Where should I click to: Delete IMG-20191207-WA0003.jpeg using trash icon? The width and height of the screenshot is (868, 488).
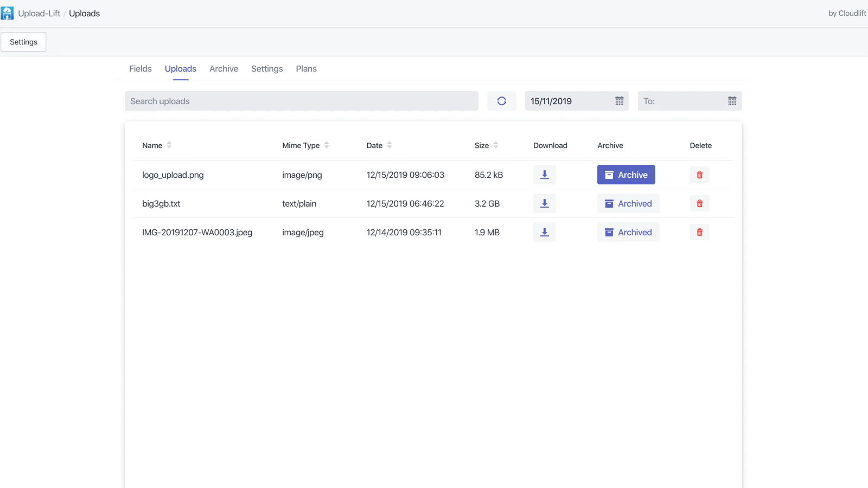tap(699, 232)
